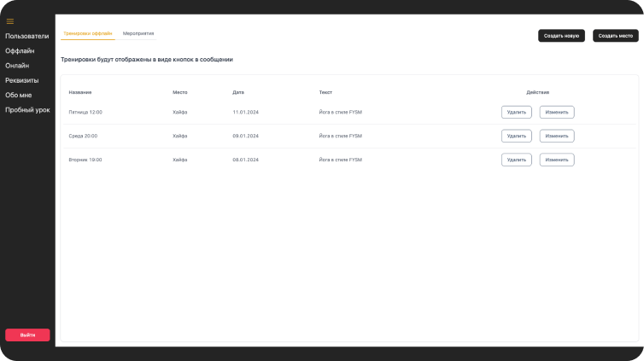The width and height of the screenshot is (644, 361).
Task: Open Реквизиты in the sidebar
Action: (x=22, y=80)
